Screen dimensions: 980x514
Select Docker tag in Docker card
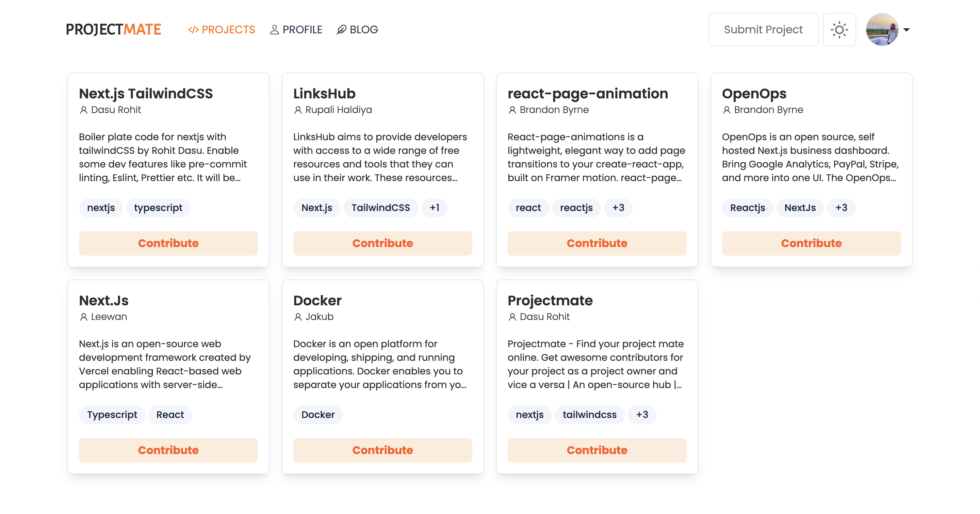click(318, 415)
